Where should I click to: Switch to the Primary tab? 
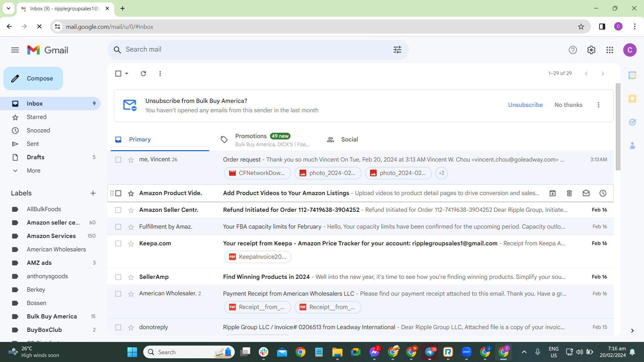[x=160, y=139]
